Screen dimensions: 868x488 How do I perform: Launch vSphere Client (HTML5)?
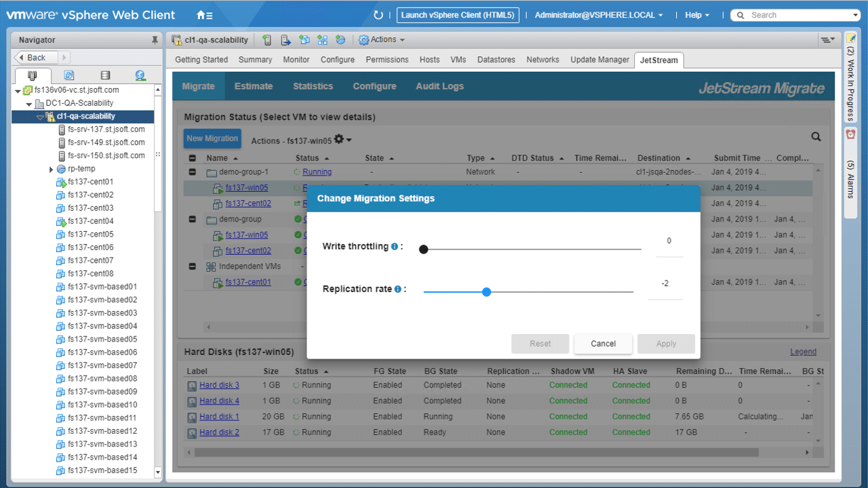tap(458, 15)
